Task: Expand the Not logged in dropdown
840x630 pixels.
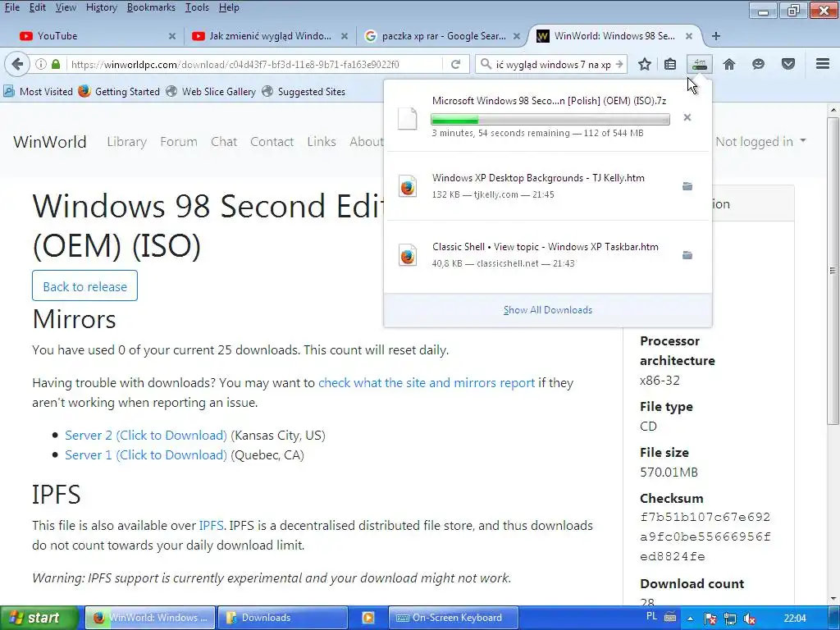Action: click(x=760, y=141)
